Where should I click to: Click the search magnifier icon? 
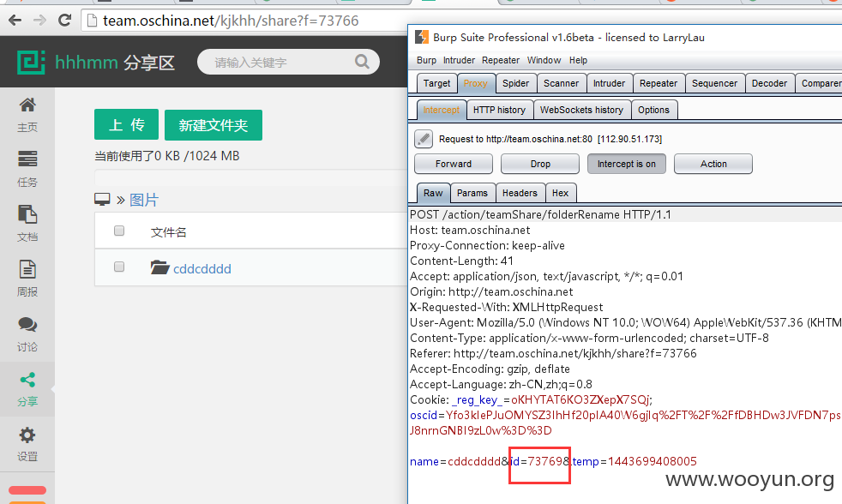point(362,62)
